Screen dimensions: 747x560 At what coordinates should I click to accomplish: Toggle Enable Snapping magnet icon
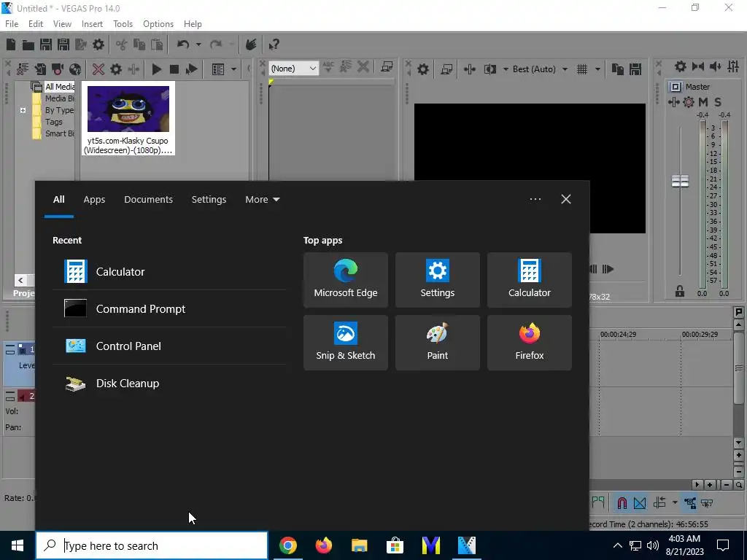point(622,503)
